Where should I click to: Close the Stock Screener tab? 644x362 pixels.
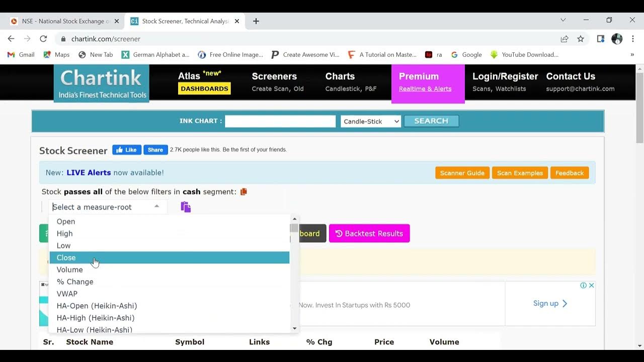pos(237,21)
